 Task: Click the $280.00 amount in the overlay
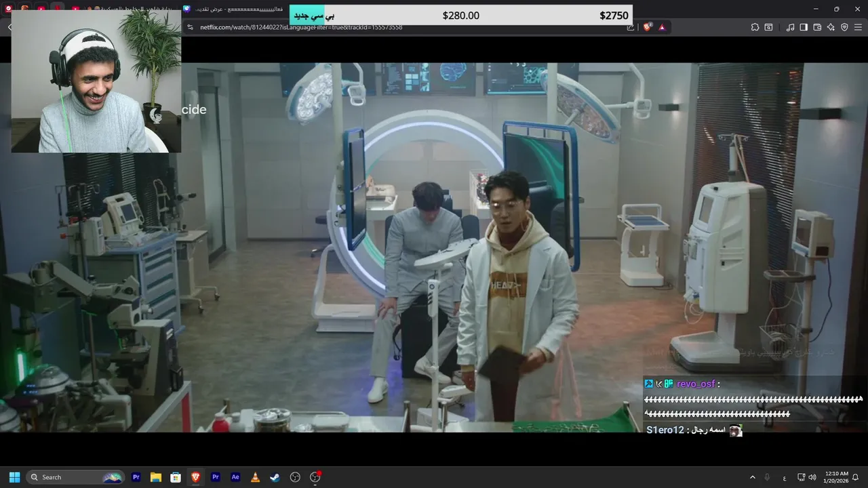click(460, 16)
